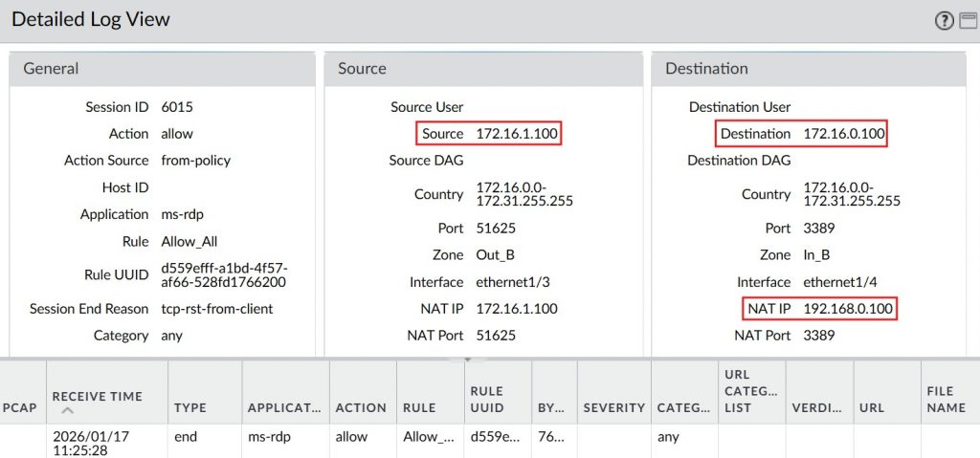Viewport: 980px width, 458px height.
Task: Open help for Detailed Log View
Action: 945,21
